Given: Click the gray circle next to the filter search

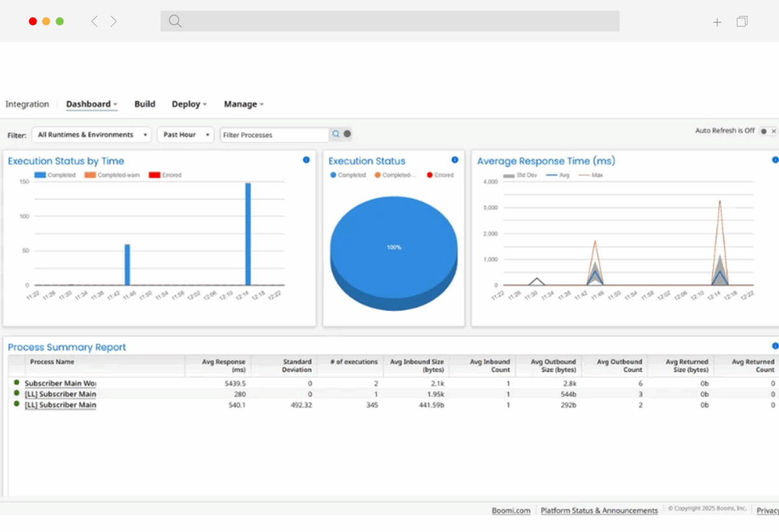Looking at the screenshot, I should 347,134.
